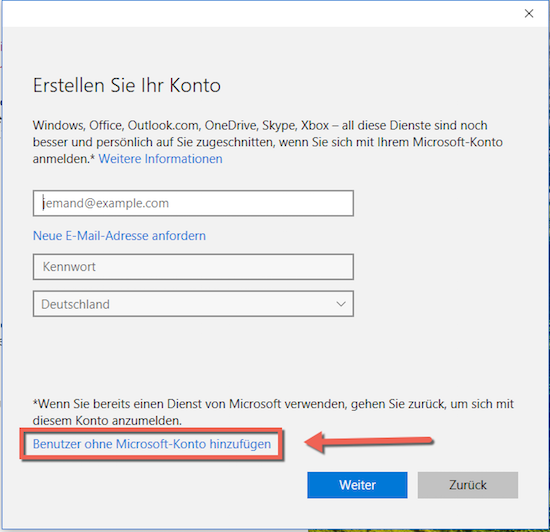Click the jemand@example.com email field
The image size is (550, 532).
point(193,203)
